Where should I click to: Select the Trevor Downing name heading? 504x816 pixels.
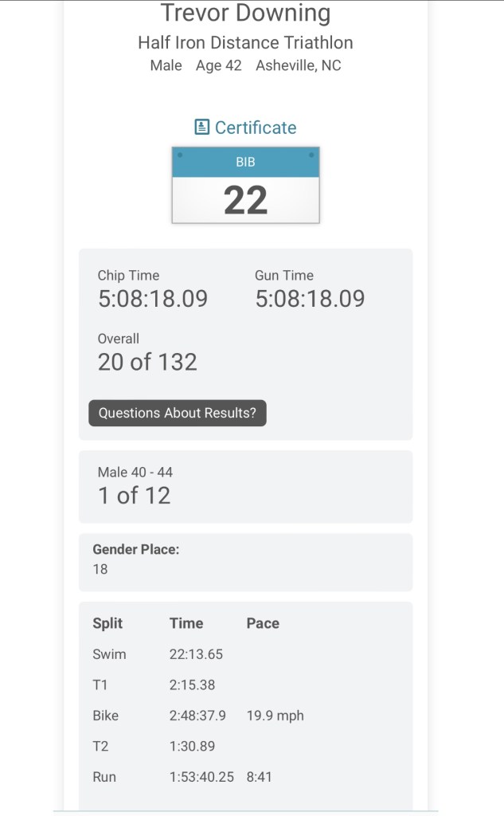(x=245, y=14)
